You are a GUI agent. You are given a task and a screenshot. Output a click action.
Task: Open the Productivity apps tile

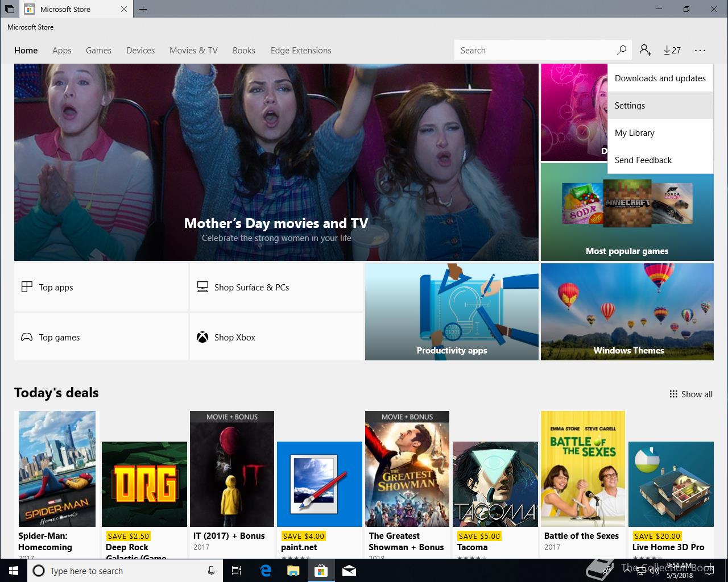coord(452,311)
